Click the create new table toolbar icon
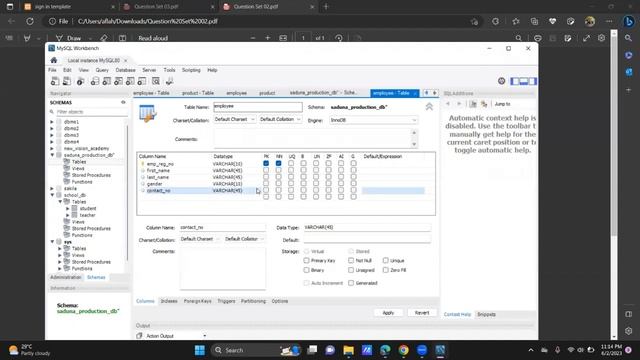This screenshot has width=640, height=360. [107, 81]
